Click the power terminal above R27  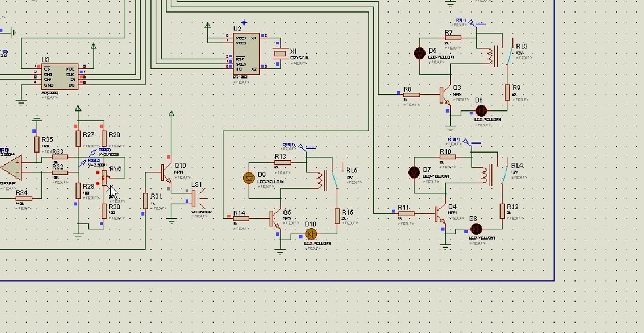tap(78, 108)
